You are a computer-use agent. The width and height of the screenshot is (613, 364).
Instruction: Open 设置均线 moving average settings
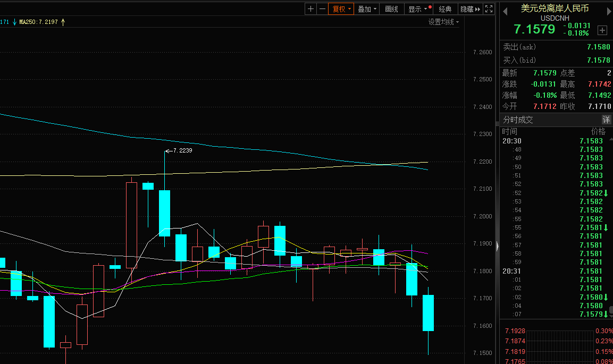(443, 22)
